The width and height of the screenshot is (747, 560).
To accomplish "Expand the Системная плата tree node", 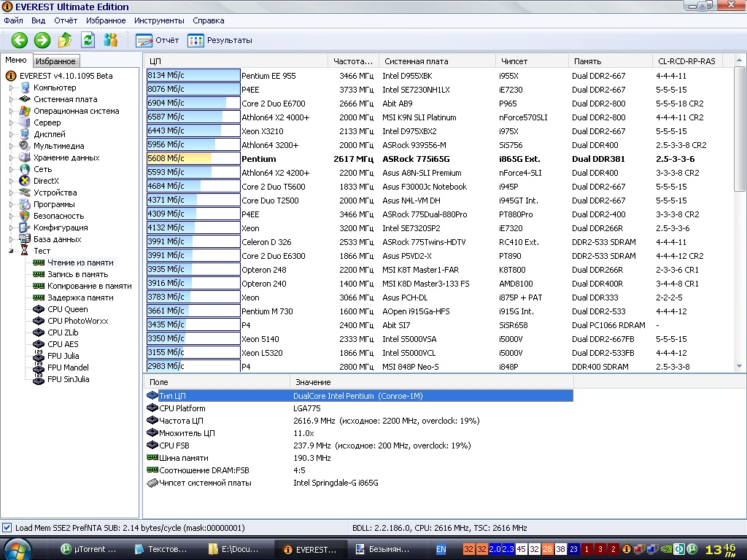I will click(x=11, y=99).
